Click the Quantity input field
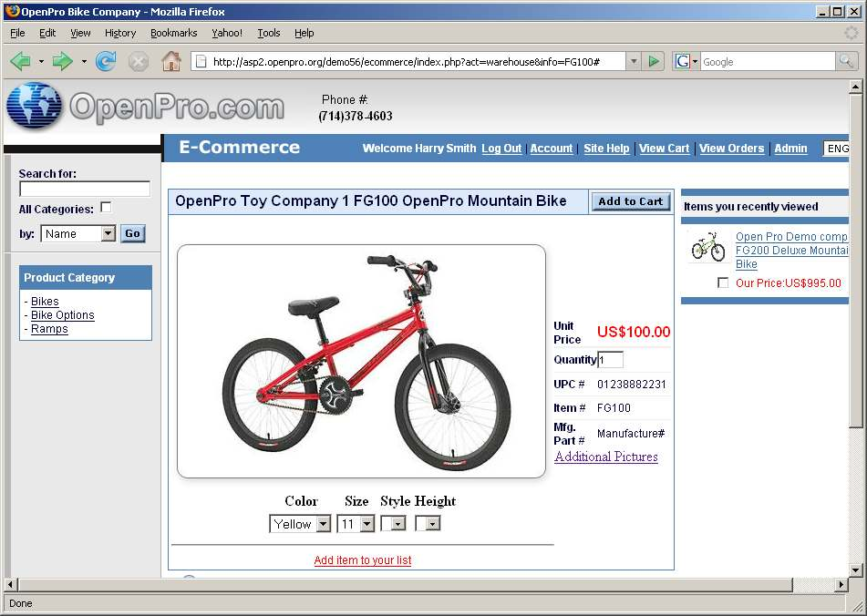Screen dimensions: 867x616 pyautogui.click(x=610, y=360)
